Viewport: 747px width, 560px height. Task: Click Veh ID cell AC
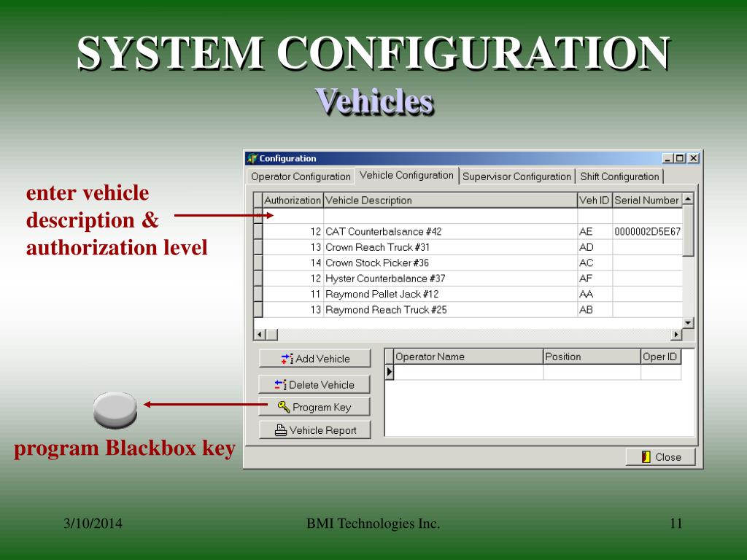pyautogui.click(x=595, y=262)
